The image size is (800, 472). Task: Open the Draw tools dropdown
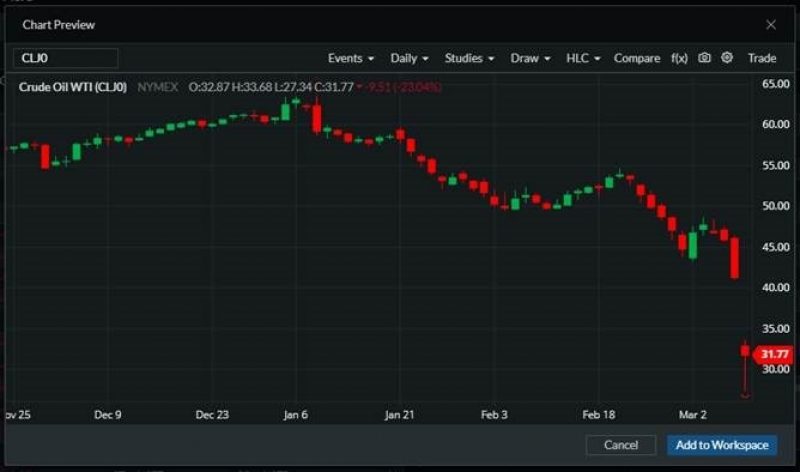(x=531, y=58)
